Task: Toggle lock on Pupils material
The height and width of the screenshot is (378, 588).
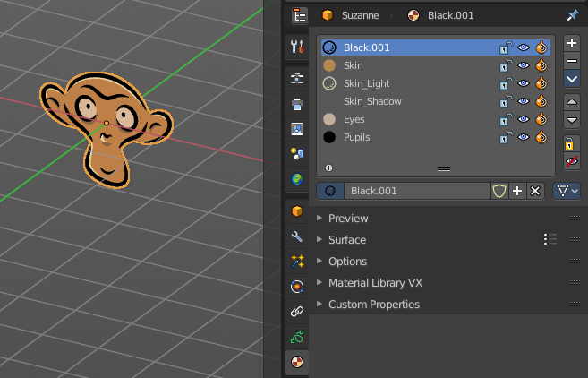Action: point(506,137)
